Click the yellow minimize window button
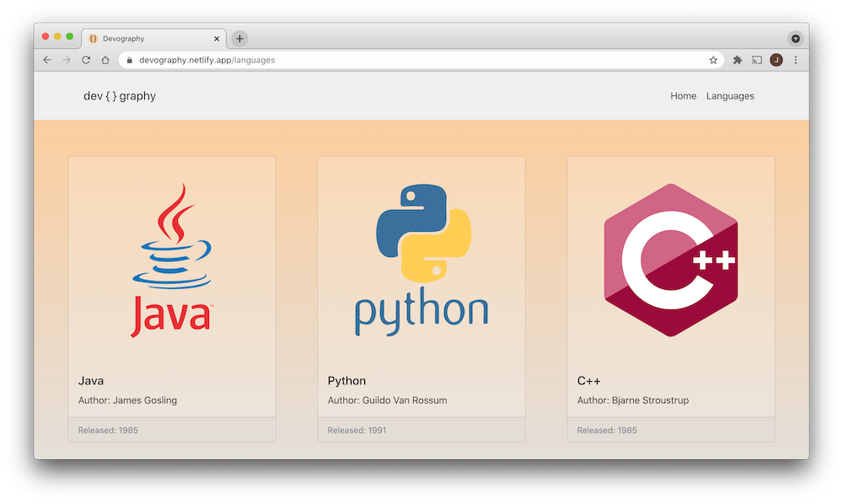 coord(57,36)
